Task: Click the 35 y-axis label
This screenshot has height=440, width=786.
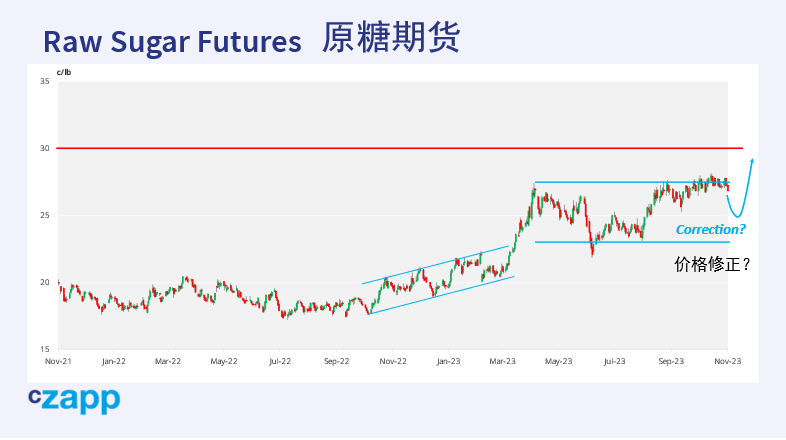Action: pos(45,81)
